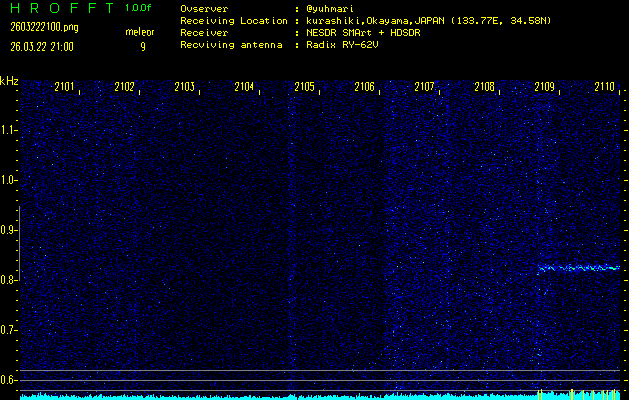629x400 pixels.
Task: Click the 2106 time axis label
Action: click(x=365, y=87)
